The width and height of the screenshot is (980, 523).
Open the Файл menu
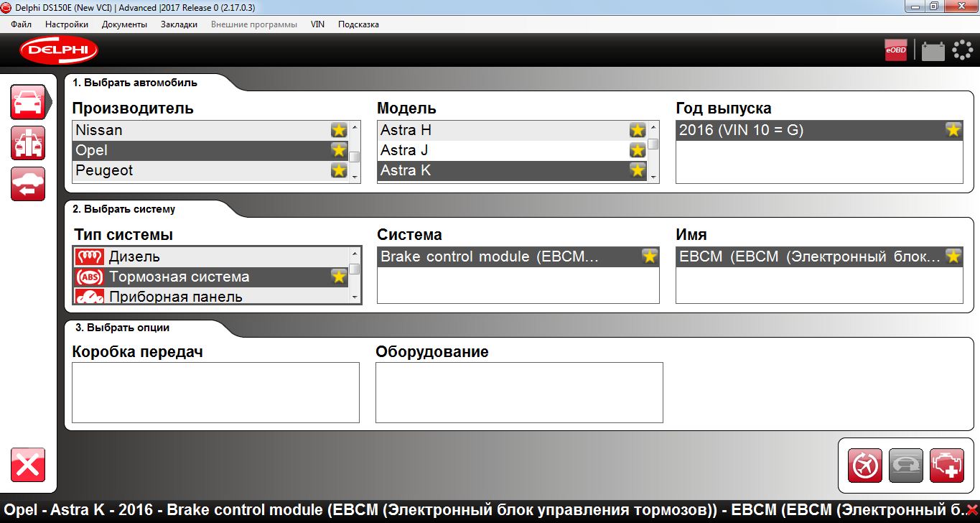(22, 24)
